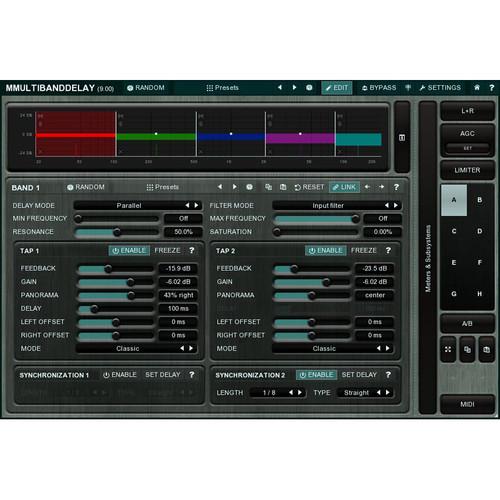
Task: Click the top bar RANDOM button
Action: [x=146, y=88]
